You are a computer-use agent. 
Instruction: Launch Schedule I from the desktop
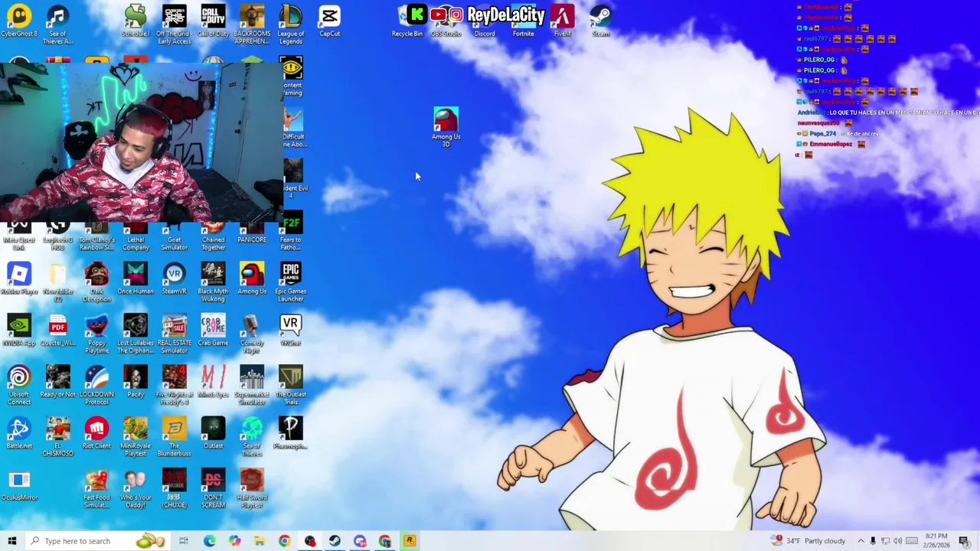(x=136, y=21)
